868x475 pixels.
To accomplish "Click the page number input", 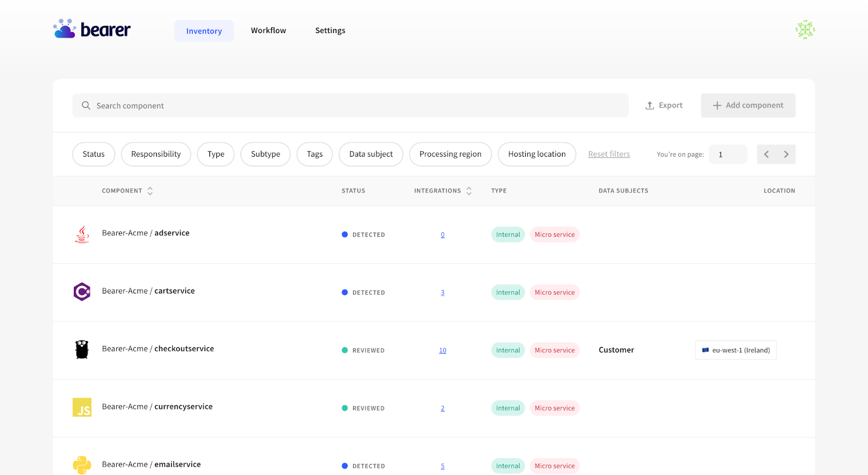I will click(728, 155).
